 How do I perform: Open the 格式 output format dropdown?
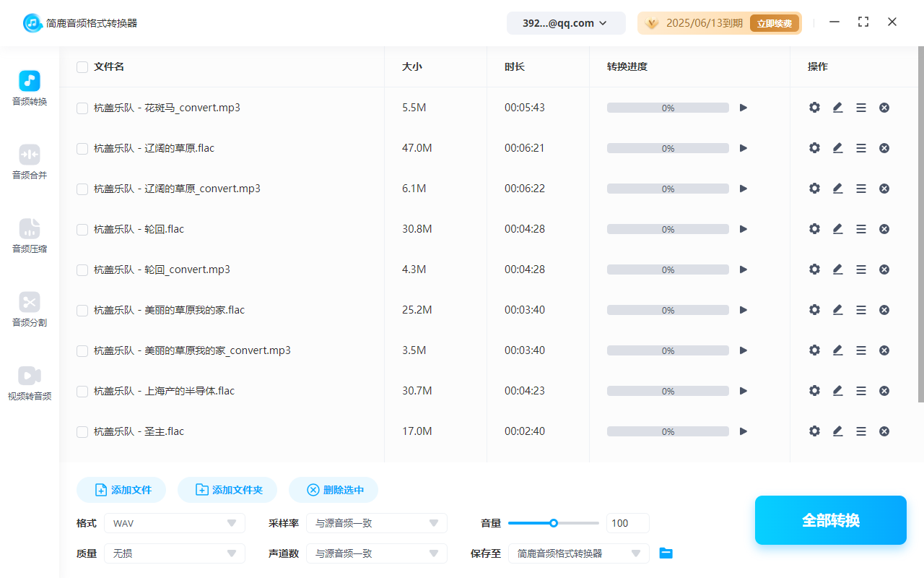174,522
